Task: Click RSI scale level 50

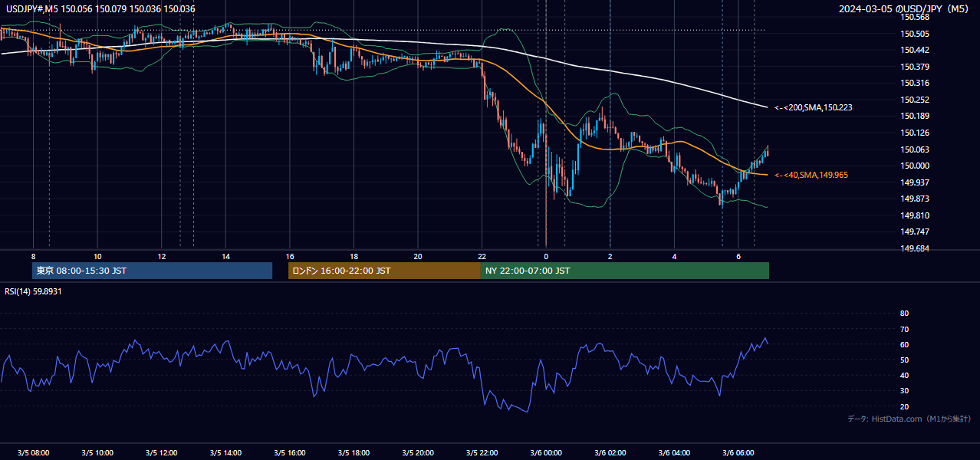Action: coord(904,360)
